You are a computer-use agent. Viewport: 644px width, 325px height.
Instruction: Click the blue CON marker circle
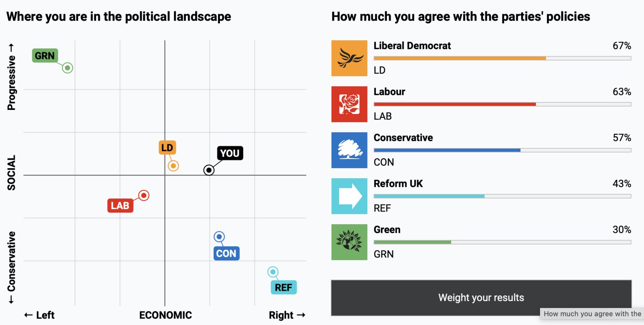pos(219,237)
